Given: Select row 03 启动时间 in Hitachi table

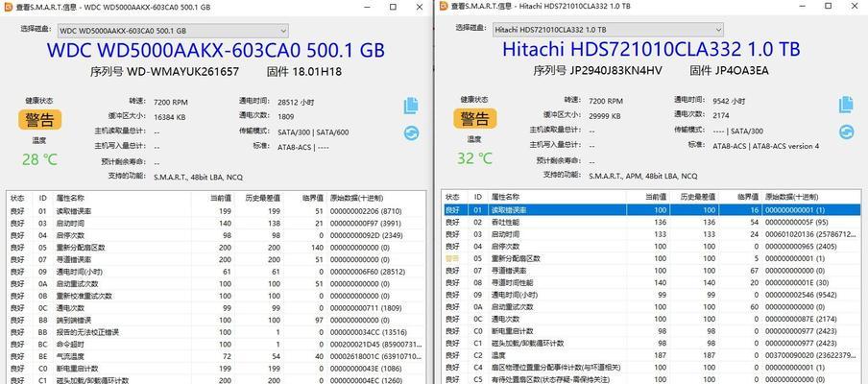Looking at the screenshot, I should [652, 234].
